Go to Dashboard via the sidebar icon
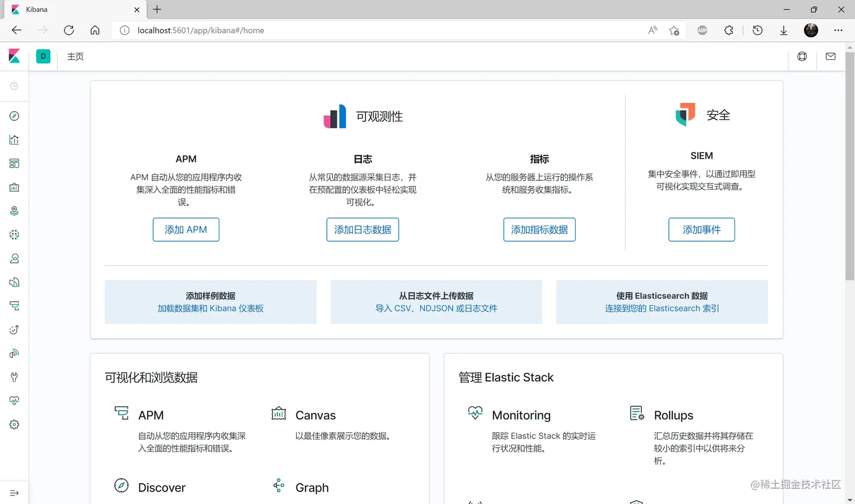This screenshot has height=504, width=855. pyautogui.click(x=15, y=163)
